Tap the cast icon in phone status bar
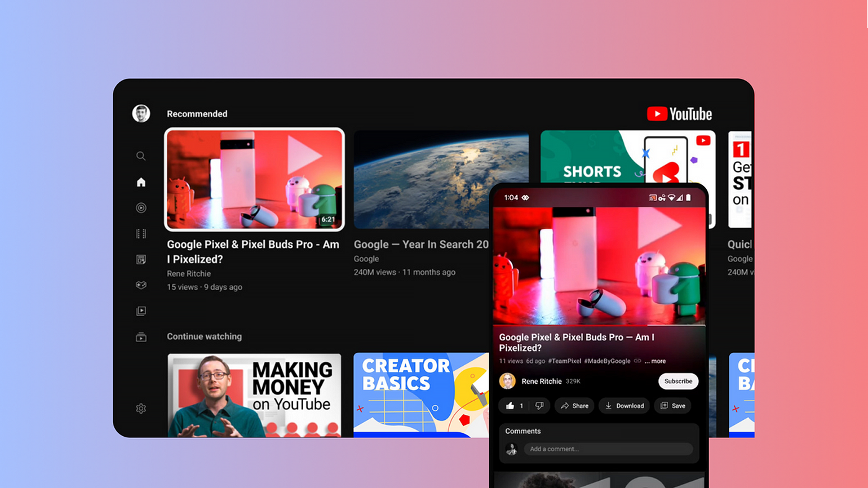 coord(653,198)
